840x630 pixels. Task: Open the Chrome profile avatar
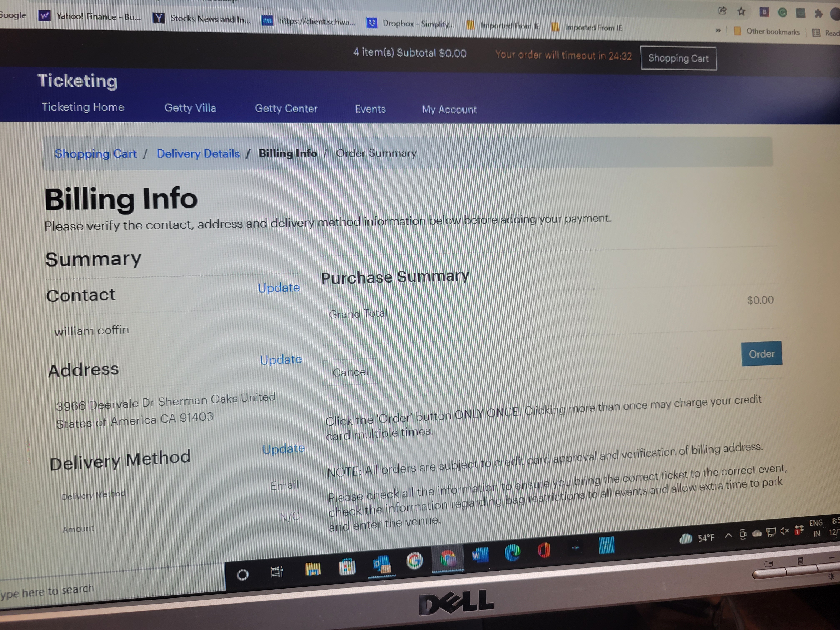[835, 14]
